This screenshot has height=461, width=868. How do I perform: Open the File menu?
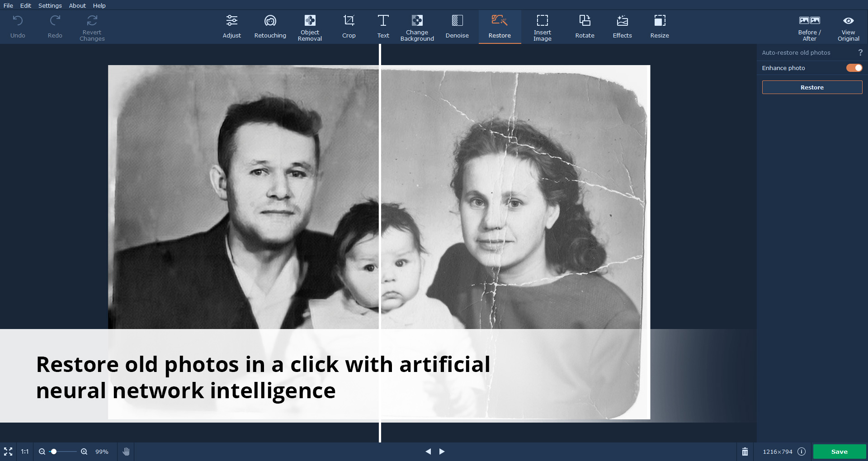(x=8, y=5)
